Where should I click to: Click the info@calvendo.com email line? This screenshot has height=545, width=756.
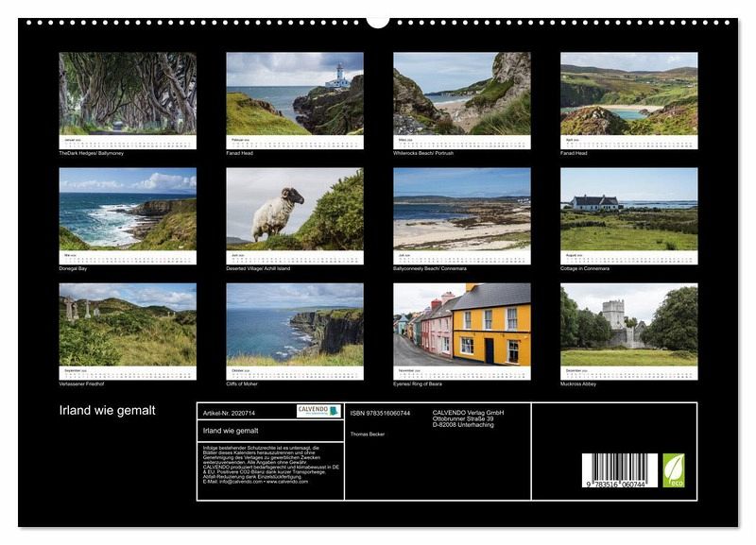pos(255,482)
